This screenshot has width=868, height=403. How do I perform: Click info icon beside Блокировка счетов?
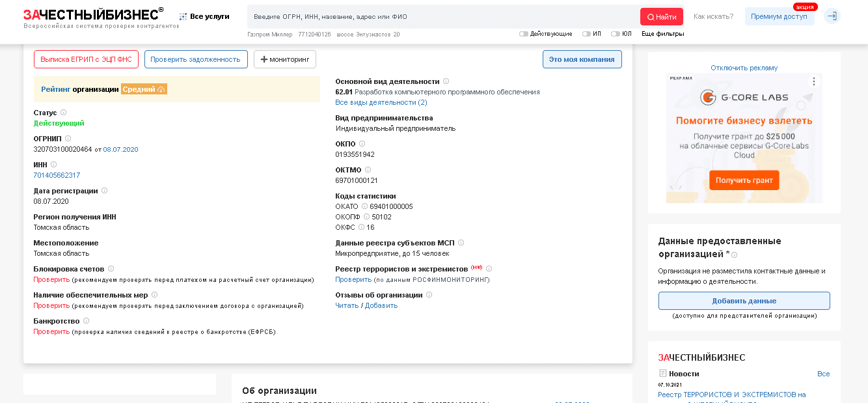click(111, 269)
